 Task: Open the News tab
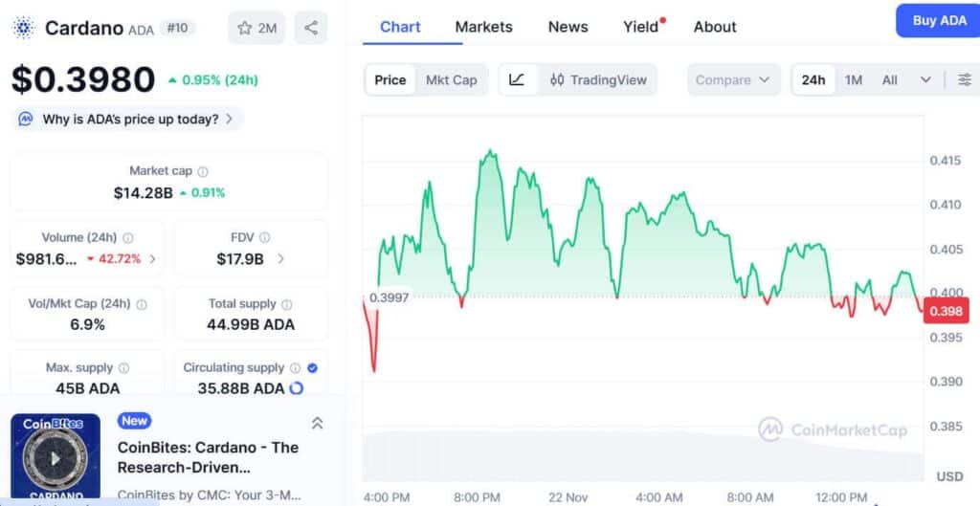pyautogui.click(x=568, y=27)
